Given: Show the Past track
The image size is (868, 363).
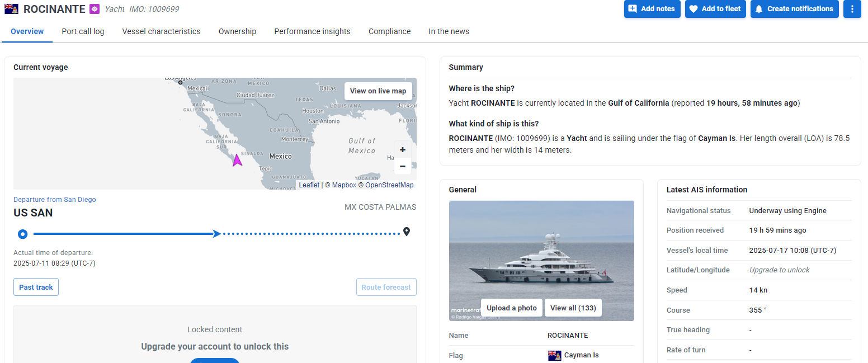Looking at the screenshot, I should [36, 287].
